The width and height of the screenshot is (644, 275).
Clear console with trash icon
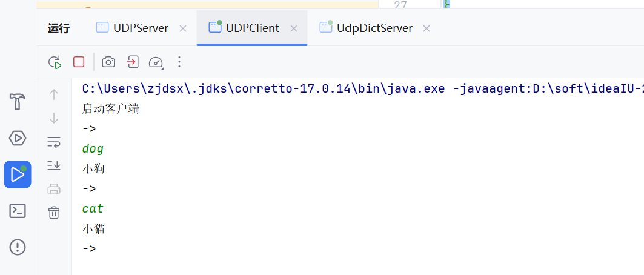tap(54, 213)
